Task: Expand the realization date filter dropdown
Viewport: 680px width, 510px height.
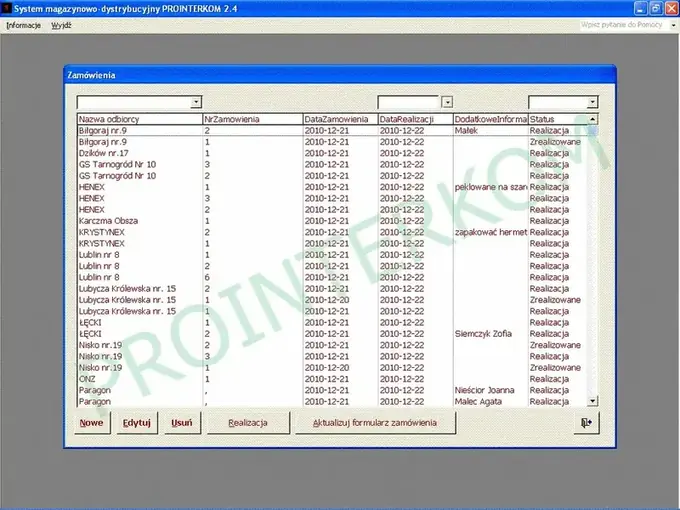Action: pos(447,102)
